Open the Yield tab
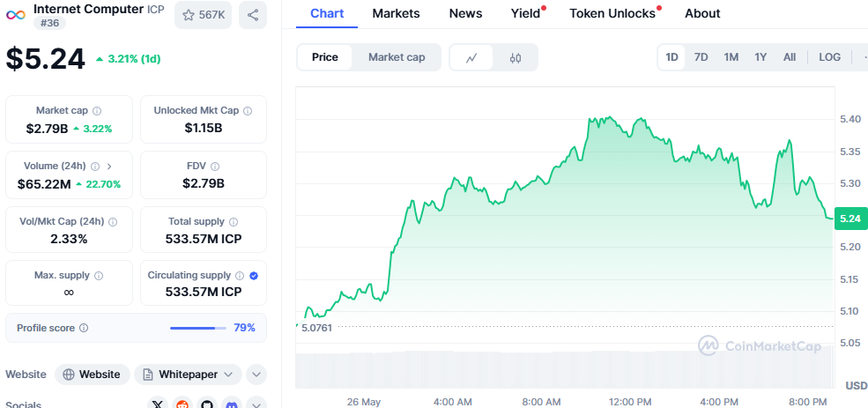This screenshot has width=868, height=408. pos(525,14)
